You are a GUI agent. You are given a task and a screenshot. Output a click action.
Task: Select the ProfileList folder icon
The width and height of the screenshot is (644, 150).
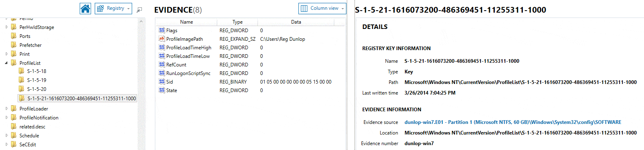[x=14, y=63]
